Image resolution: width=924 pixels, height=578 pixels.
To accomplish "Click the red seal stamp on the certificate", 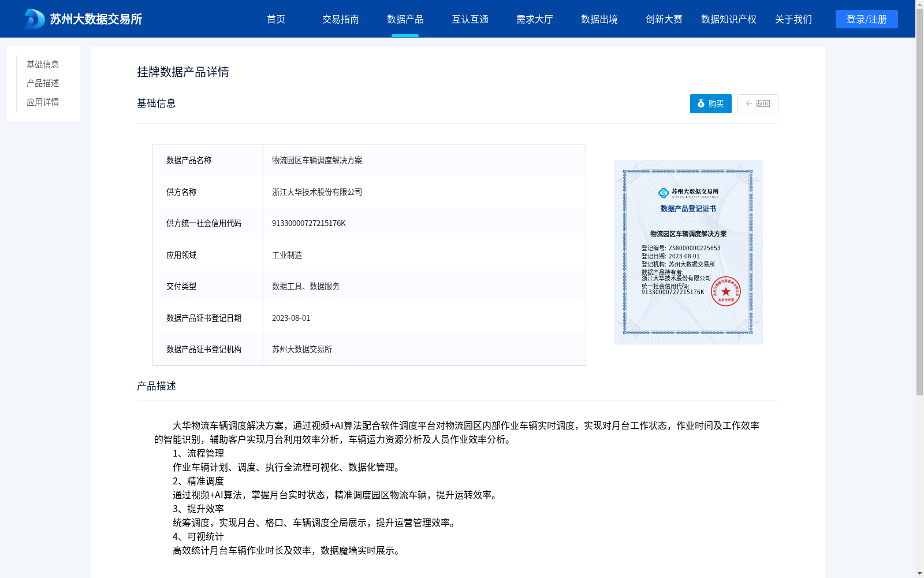I will click(x=726, y=291).
